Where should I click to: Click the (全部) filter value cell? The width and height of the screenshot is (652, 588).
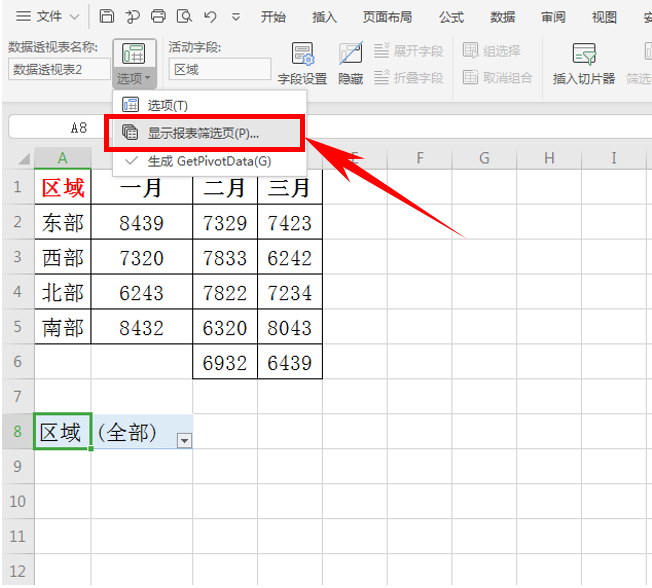142,431
